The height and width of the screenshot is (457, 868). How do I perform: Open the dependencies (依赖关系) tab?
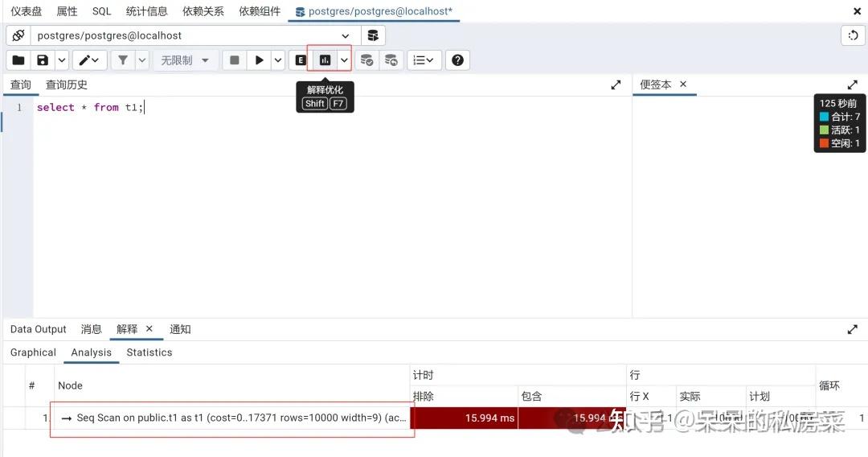point(203,11)
